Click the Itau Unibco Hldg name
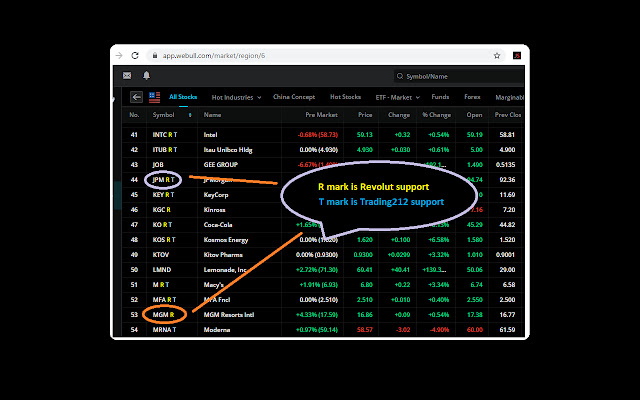The image size is (640, 400). [x=228, y=150]
